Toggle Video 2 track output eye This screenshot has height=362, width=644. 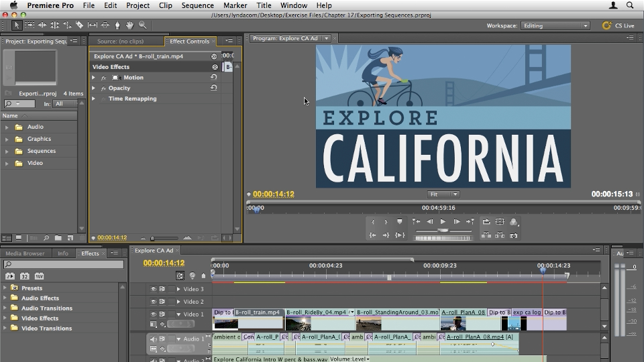click(153, 301)
